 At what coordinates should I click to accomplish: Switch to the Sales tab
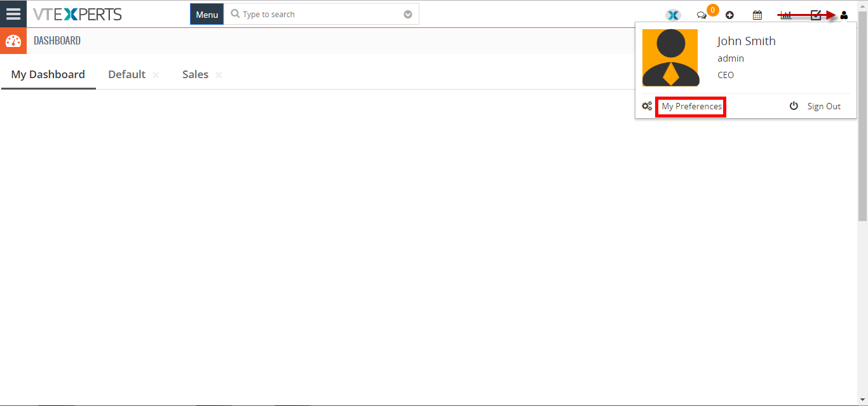point(195,74)
